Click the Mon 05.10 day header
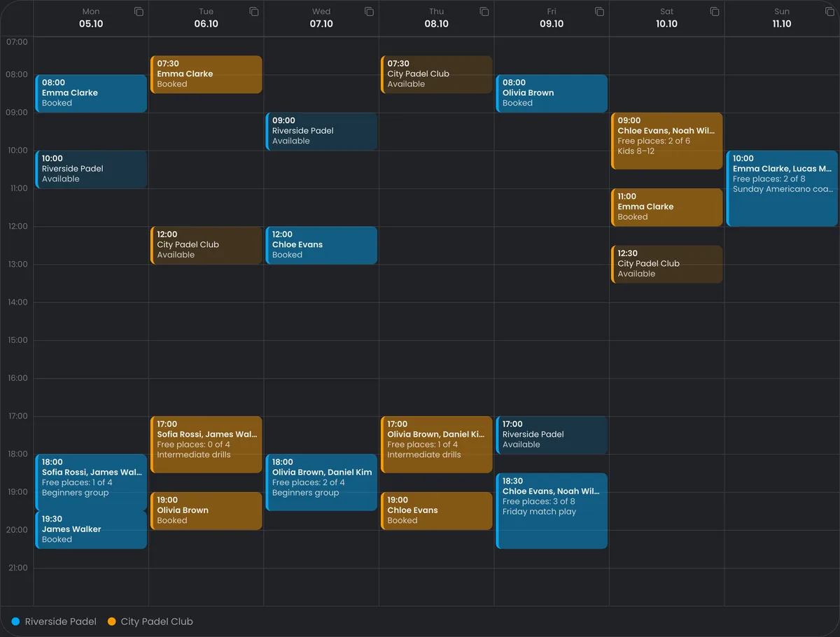 91,18
